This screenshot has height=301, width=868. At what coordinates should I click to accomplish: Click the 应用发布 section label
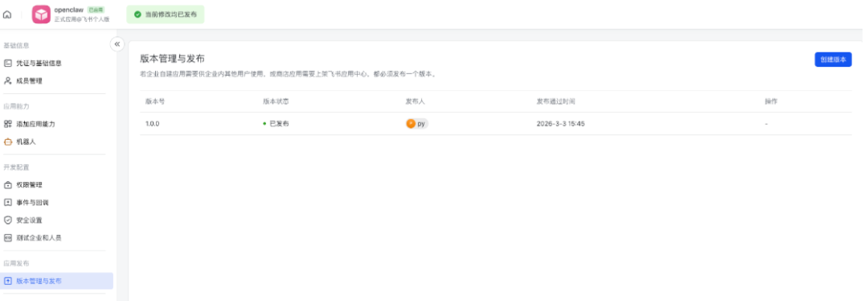tap(16, 263)
